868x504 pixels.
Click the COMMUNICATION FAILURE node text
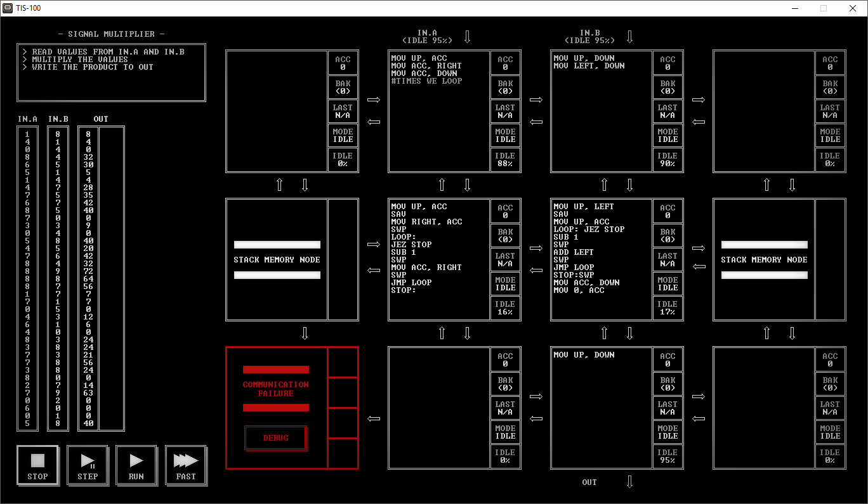[276, 389]
